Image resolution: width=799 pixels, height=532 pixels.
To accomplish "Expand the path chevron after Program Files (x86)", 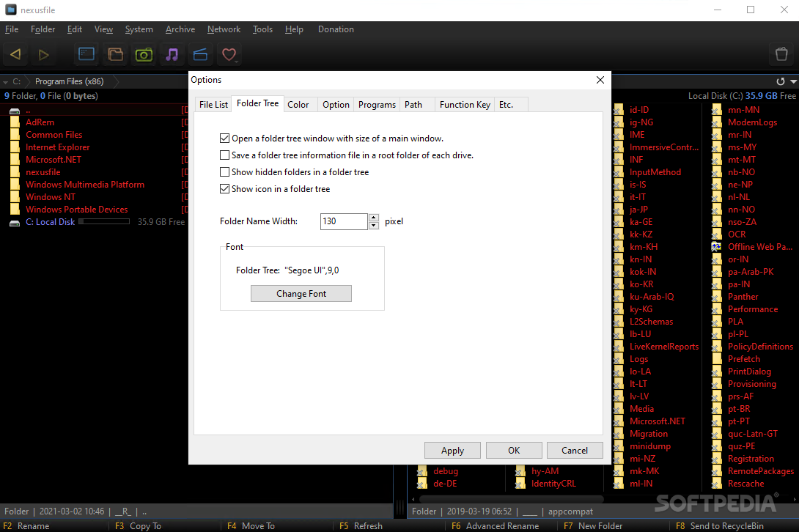I will 116,81.
